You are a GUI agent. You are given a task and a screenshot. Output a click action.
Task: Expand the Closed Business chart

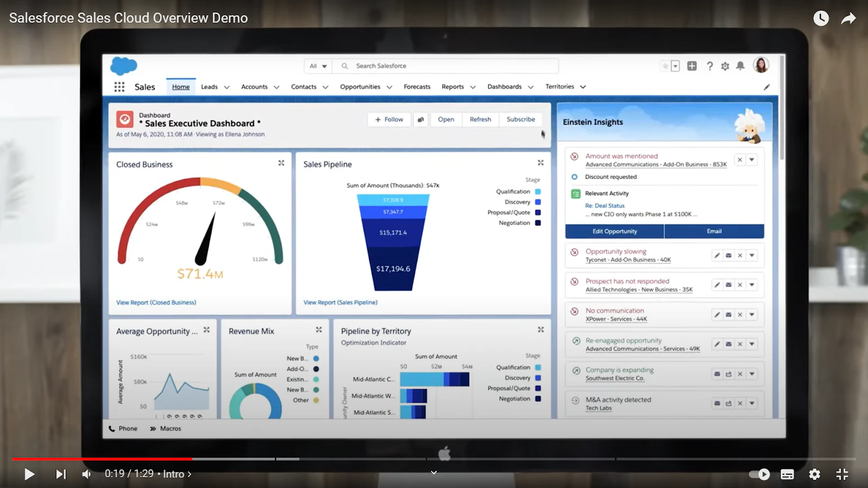(x=281, y=163)
